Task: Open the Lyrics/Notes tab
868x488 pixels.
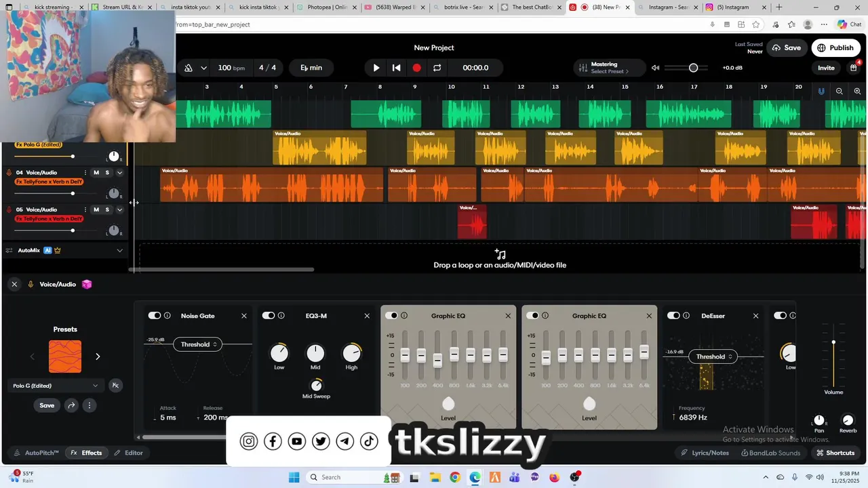Action: [705, 453]
